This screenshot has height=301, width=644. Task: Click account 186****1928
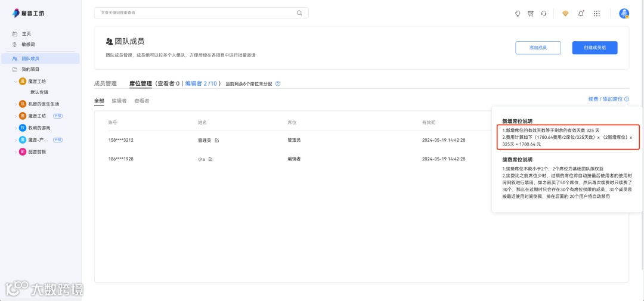pyautogui.click(x=120, y=159)
